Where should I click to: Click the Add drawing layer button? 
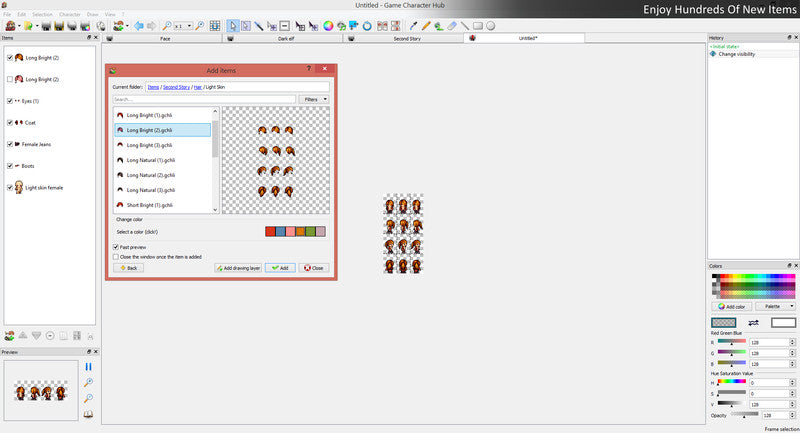click(238, 268)
